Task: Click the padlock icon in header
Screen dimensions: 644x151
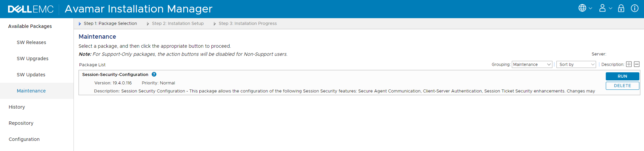Action: click(621, 8)
